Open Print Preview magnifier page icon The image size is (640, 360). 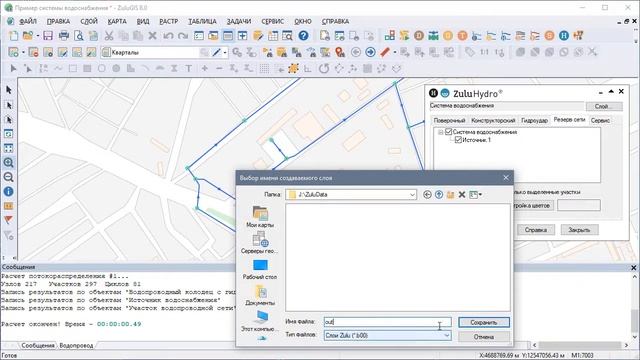pyautogui.click(x=79, y=36)
